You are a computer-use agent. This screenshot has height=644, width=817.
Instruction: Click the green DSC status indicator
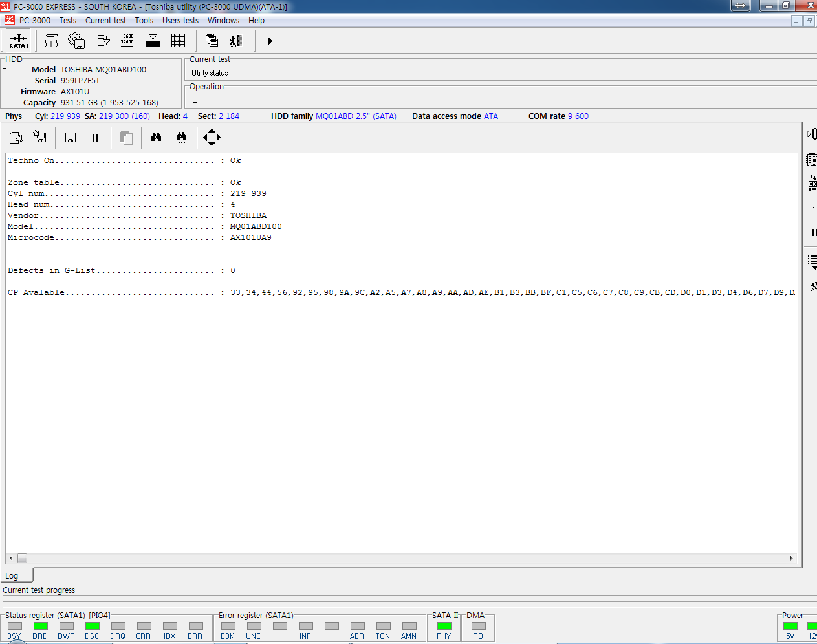[x=92, y=626]
